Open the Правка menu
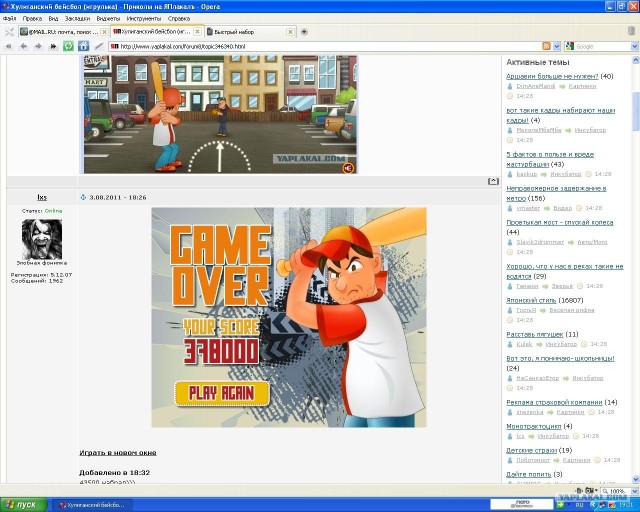The width and height of the screenshot is (640, 512). [x=32, y=18]
